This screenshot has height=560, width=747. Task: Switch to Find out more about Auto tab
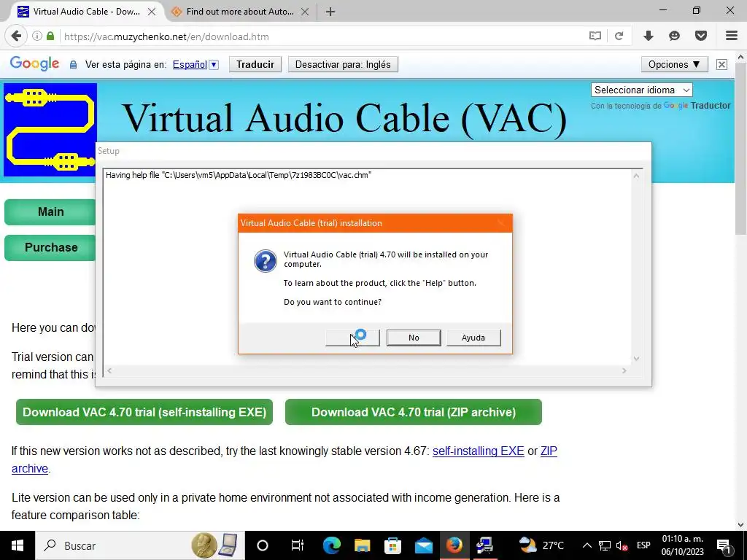(x=241, y=12)
